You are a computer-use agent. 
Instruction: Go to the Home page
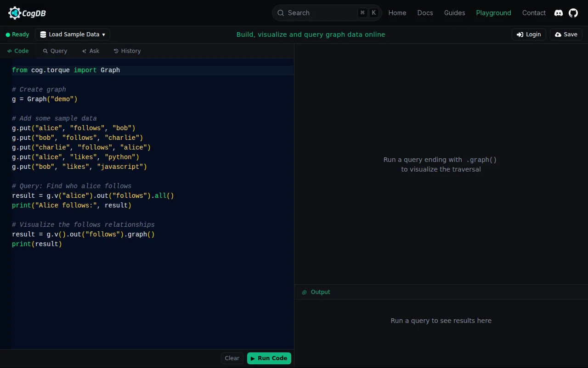[397, 13]
